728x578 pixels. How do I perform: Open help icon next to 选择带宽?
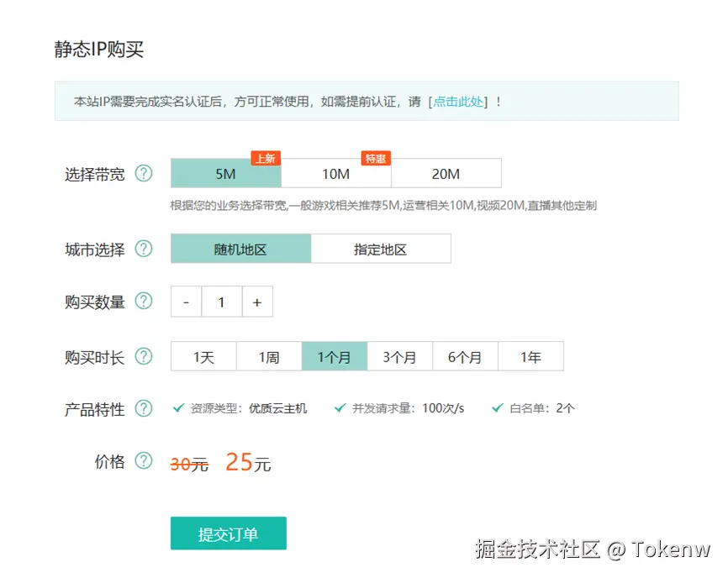pos(144,174)
